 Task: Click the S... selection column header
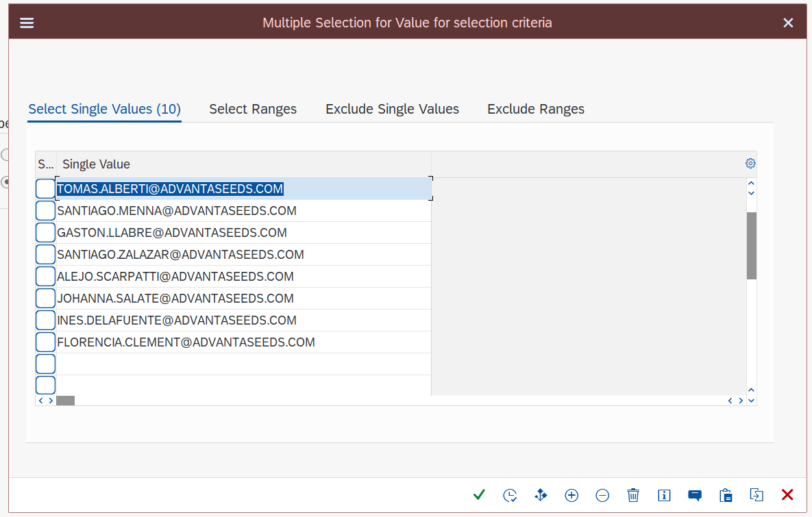[46, 164]
